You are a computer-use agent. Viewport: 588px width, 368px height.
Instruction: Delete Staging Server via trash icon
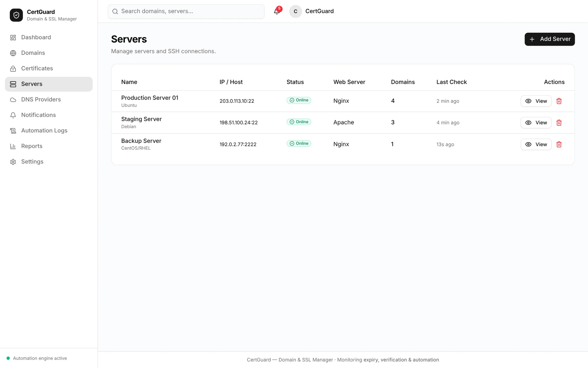559,123
